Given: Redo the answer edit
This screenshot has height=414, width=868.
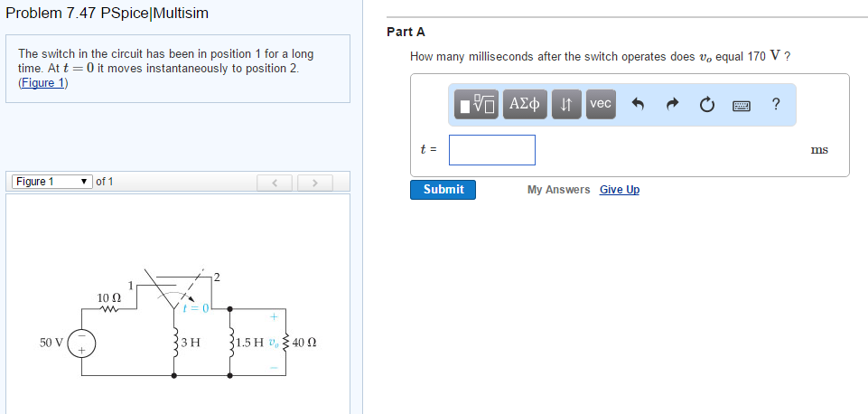Looking at the screenshot, I should (x=671, y=105).
